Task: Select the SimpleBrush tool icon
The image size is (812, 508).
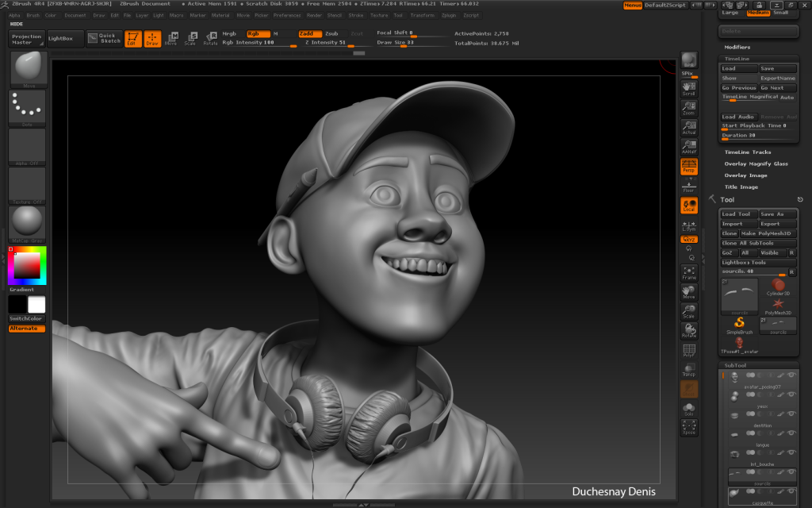Action: (x=739, y=325)
